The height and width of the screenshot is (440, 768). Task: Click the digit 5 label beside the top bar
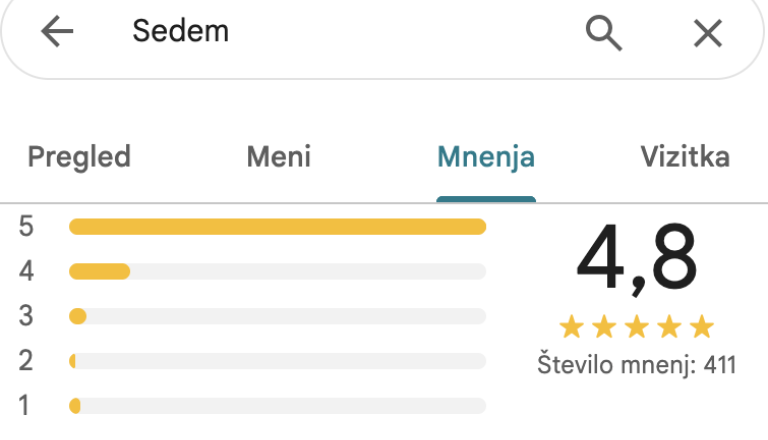tap(26, 227)
